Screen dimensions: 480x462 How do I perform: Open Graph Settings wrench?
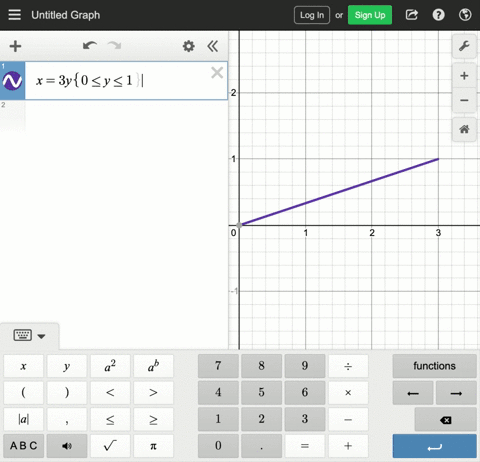(464, 46)
